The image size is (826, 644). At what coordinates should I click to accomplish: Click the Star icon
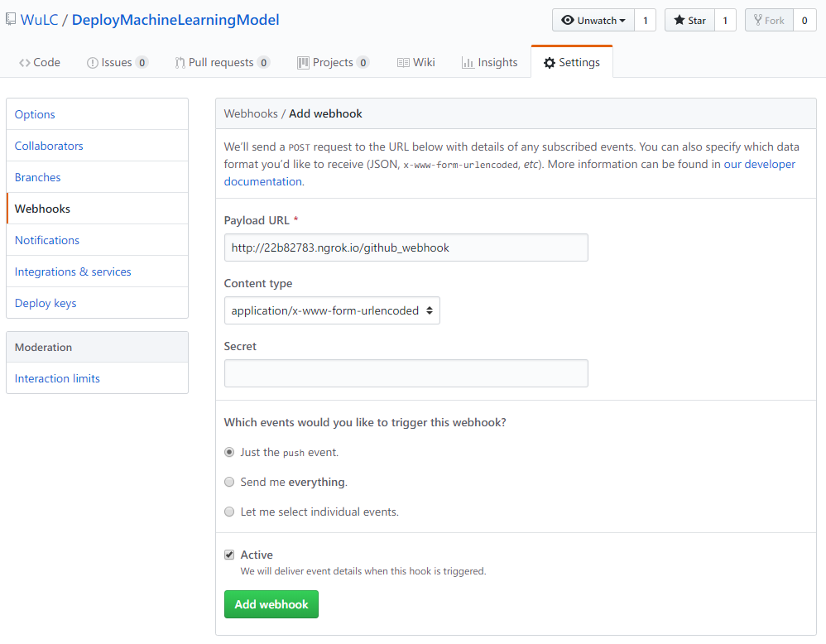(679, 20)
